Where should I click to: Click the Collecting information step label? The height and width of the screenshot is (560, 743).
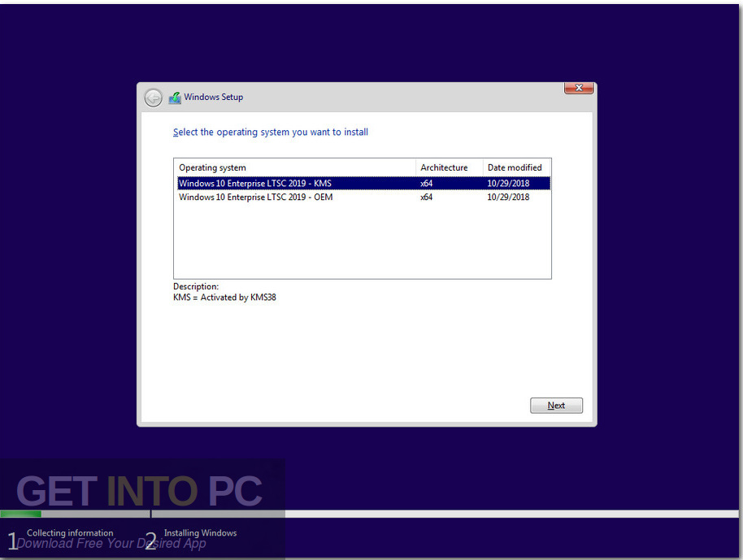point(70,532)
